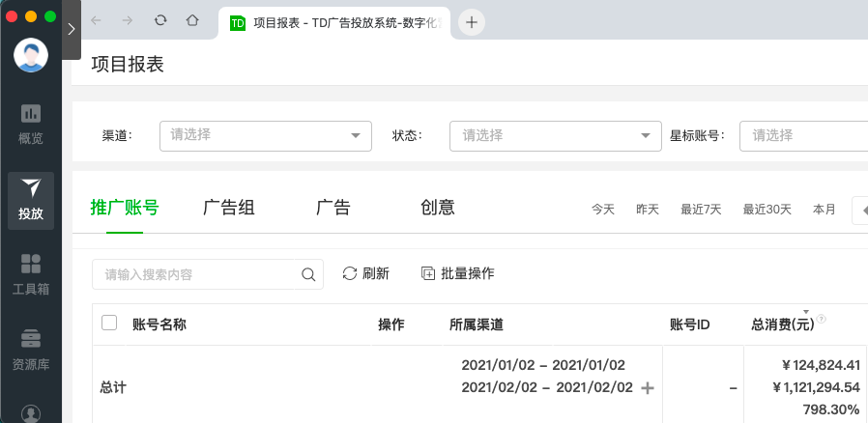The height and width of the screenshot is (423, 868).
Task: Open a new tab with plus button
Action: [x=472, y=22]
